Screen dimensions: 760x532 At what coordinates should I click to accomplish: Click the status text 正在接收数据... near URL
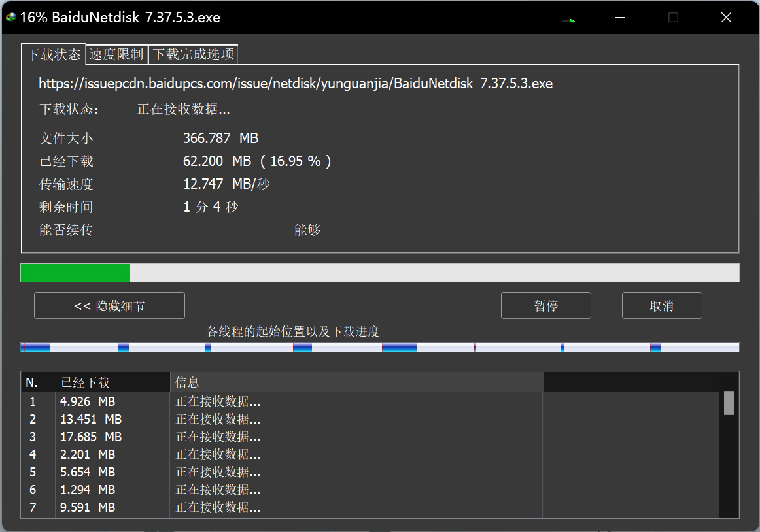pos(184,109)
